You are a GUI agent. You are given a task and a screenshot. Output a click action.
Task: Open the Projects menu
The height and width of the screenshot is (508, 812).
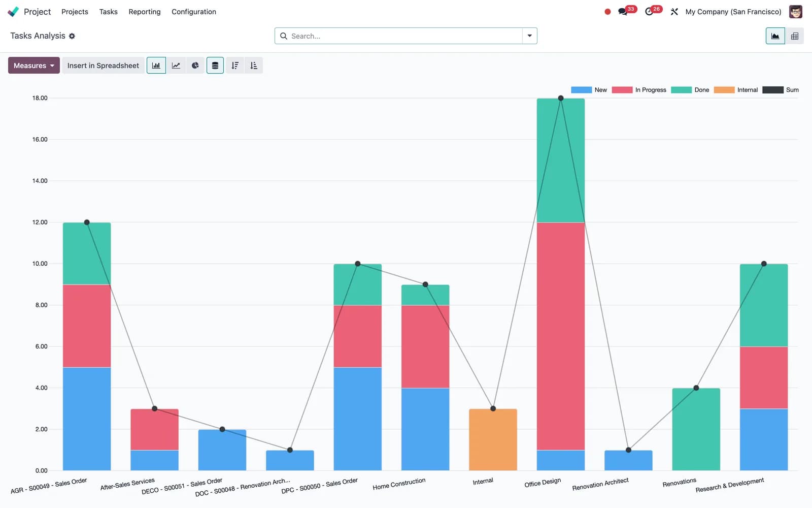75,12
